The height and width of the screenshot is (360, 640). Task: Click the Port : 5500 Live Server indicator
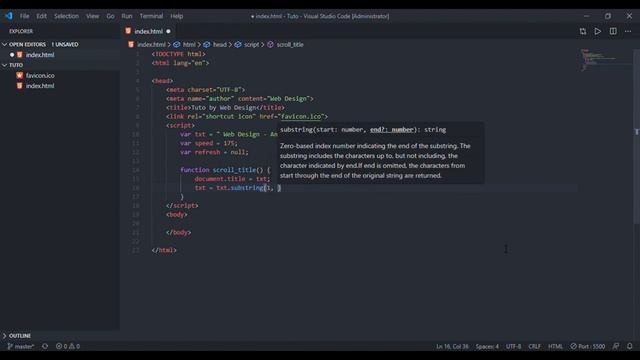[588, 346]
